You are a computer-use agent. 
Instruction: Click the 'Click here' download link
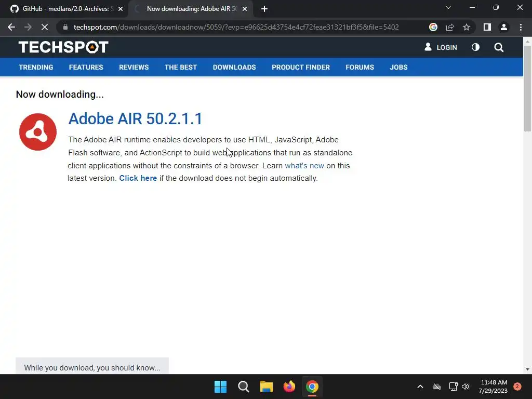138,178
